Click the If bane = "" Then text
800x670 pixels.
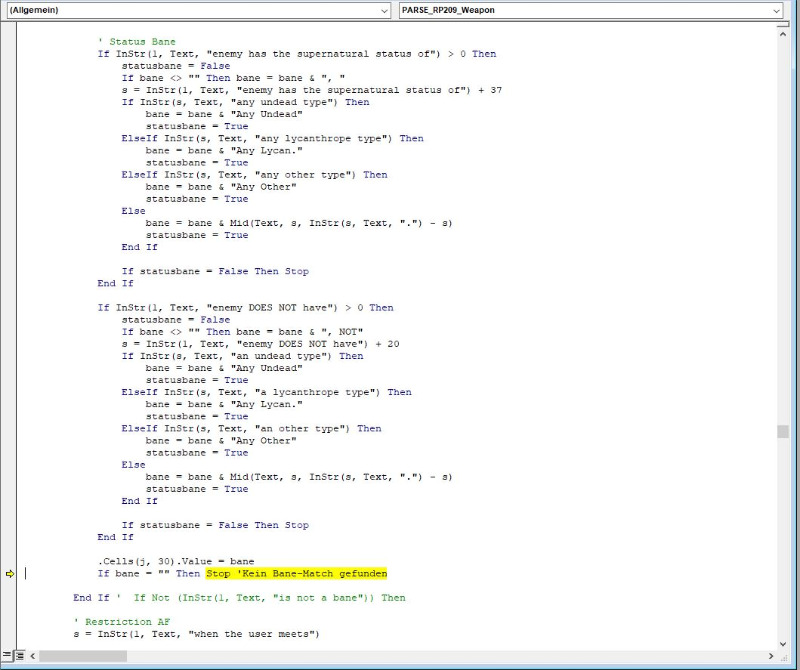(148, 574)
